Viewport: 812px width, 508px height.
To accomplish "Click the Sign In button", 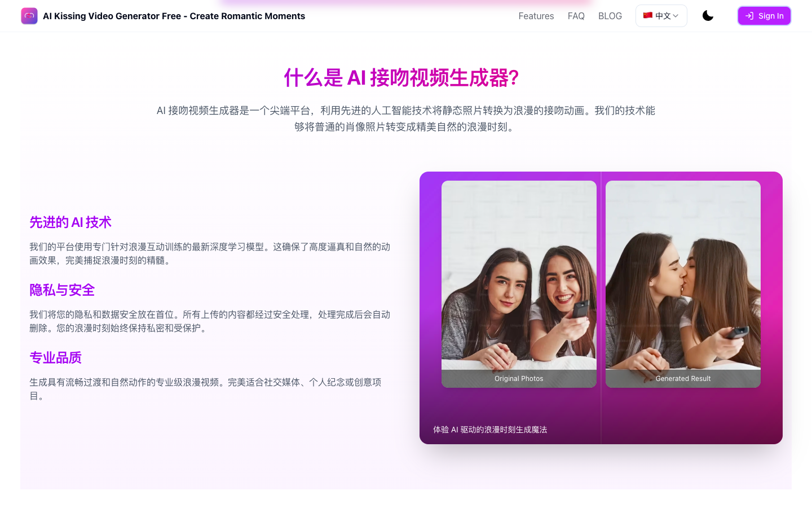I will [764, 16].
